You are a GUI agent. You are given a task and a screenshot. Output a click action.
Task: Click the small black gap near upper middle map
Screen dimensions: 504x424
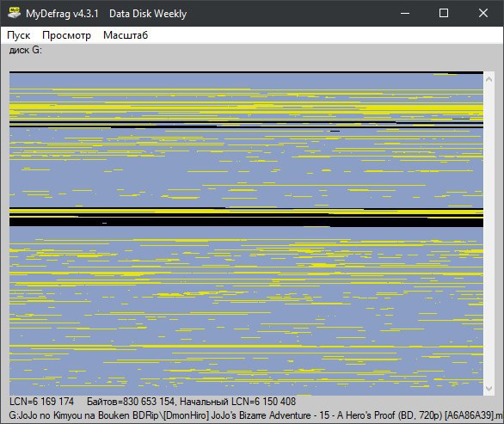335,131
